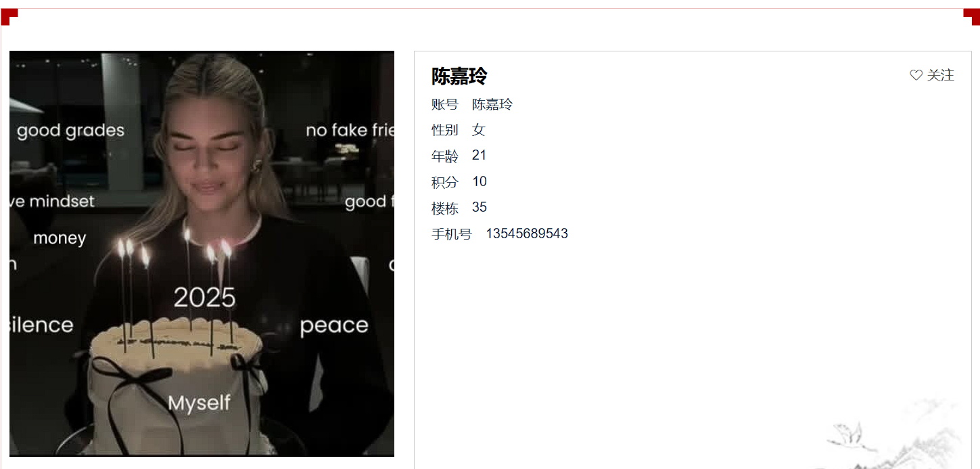
Task: Click the account value 陈嘉玲
Action: point(492,104)
